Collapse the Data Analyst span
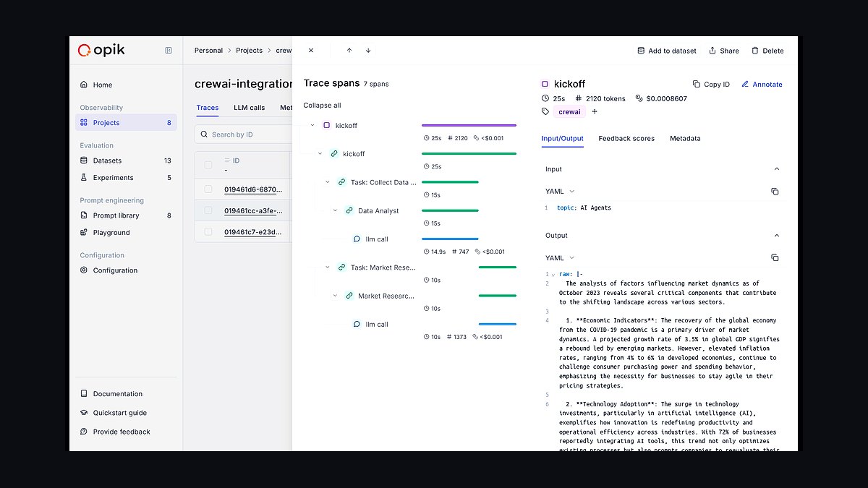This screenshot has width=868, height=488. click(x=335, y=210)
